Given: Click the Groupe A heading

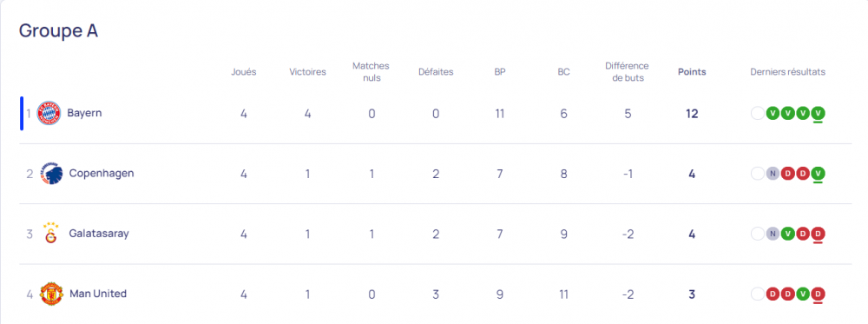Looking at the screenshot, I should 59,31.
